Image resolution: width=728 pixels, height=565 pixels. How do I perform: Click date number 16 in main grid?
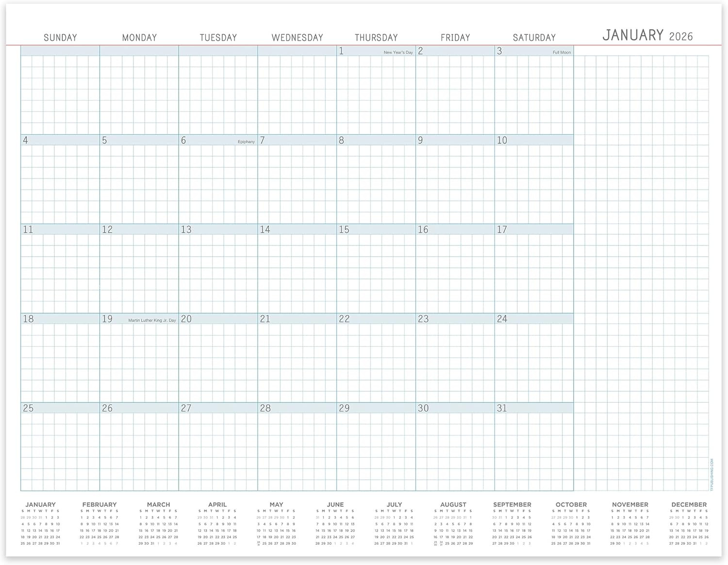(x=423, y=229)
